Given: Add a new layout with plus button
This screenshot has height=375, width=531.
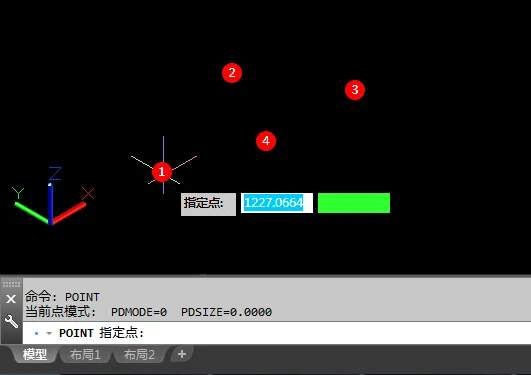Looking at the screenshot, I should point(182,354).
